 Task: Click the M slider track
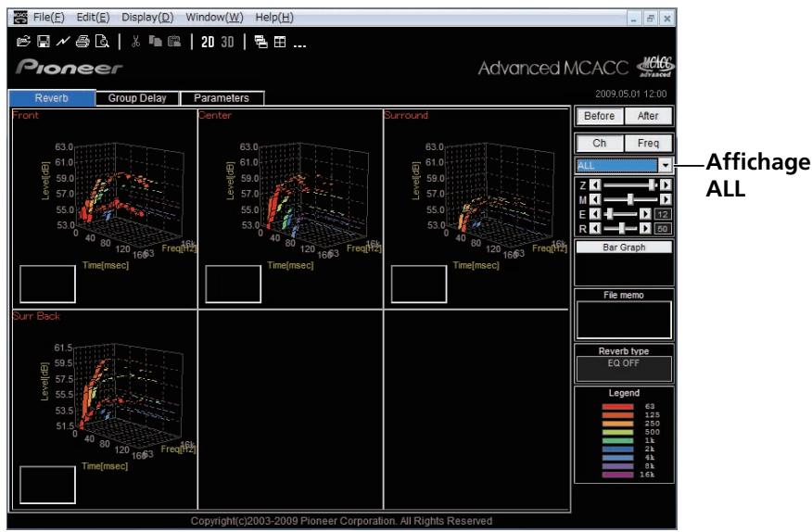point(630,199)
